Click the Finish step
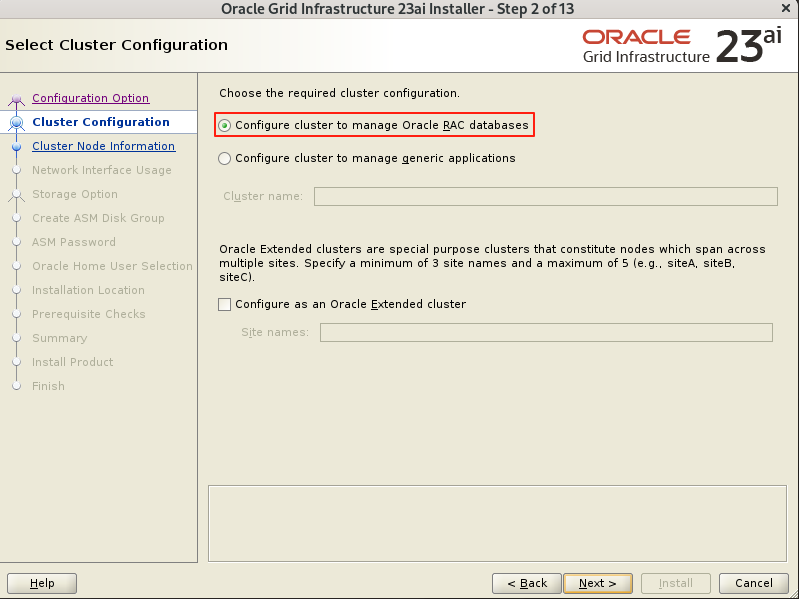The image size is (799, 599). (x=48, y=386)
